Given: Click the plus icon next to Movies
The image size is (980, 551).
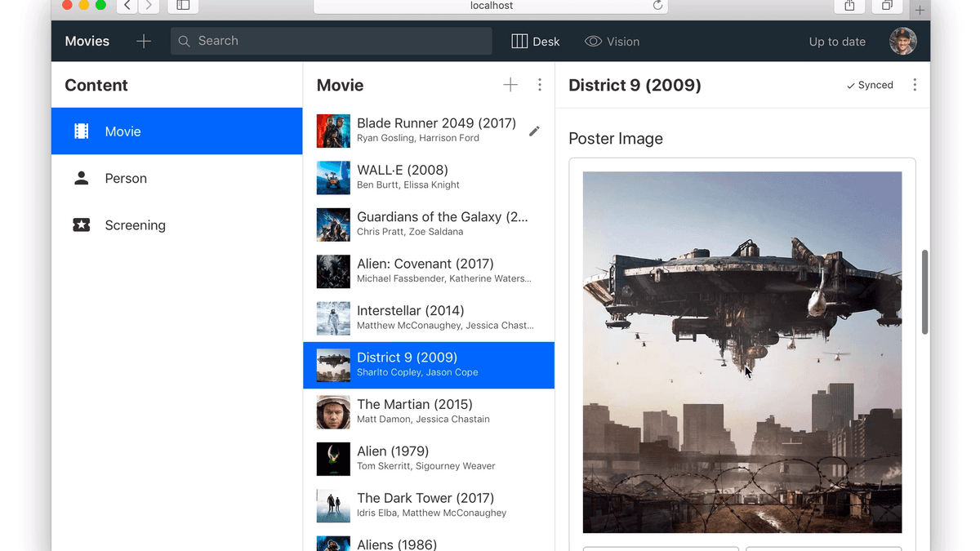Looking at the screenshot, I should (144, 42).
